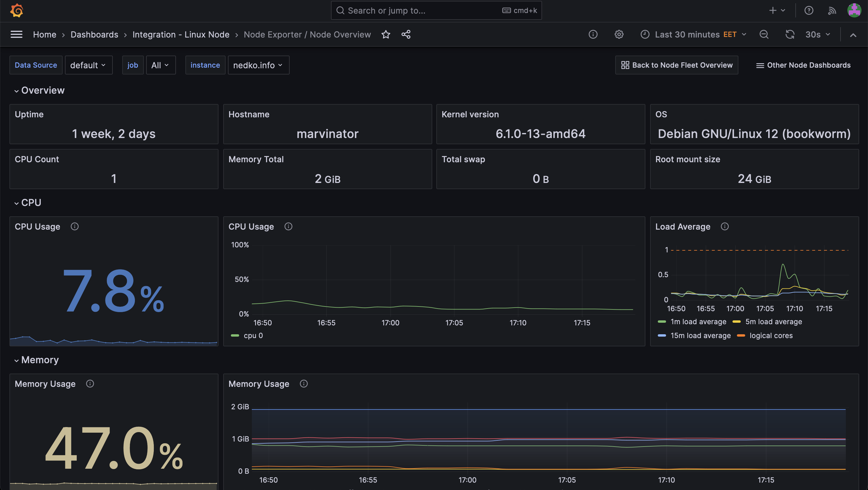
Task: Collapse the CPU row
Action: 28,203
